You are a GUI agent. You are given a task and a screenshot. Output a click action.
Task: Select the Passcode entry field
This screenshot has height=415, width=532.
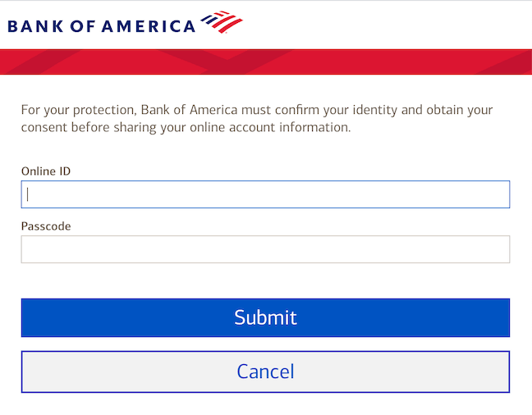265,249
